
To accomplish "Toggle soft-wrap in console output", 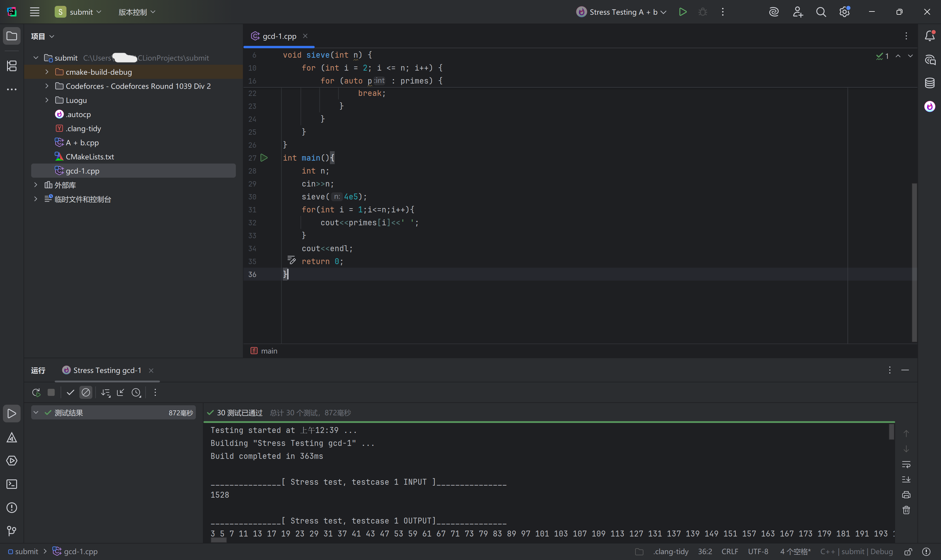I will pos(906,464).
